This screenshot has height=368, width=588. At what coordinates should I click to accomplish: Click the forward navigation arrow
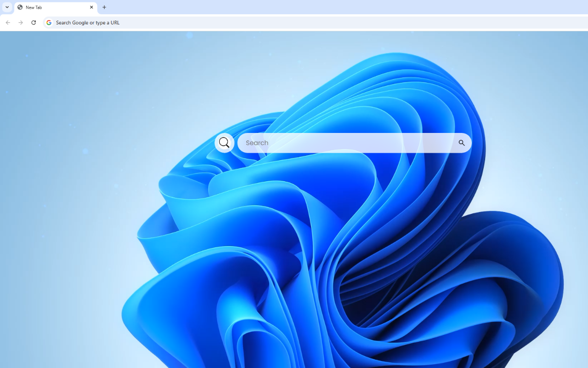pos(20,22)
